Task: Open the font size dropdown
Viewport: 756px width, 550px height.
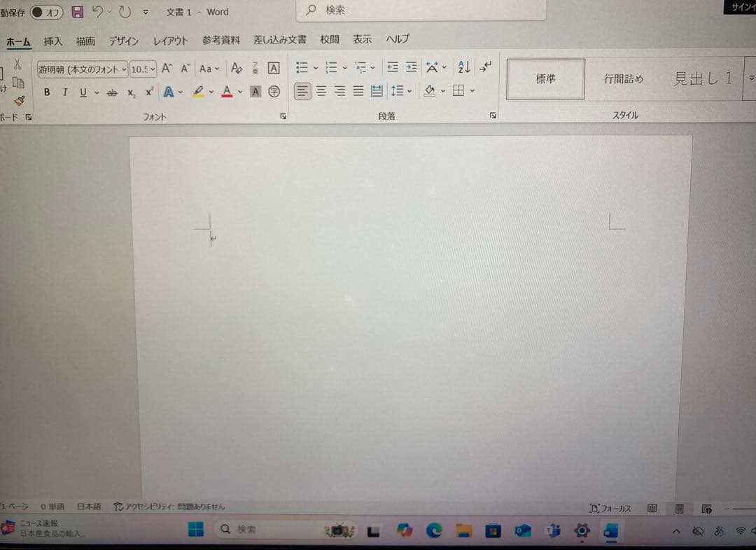Action: (x=153, y=69)
